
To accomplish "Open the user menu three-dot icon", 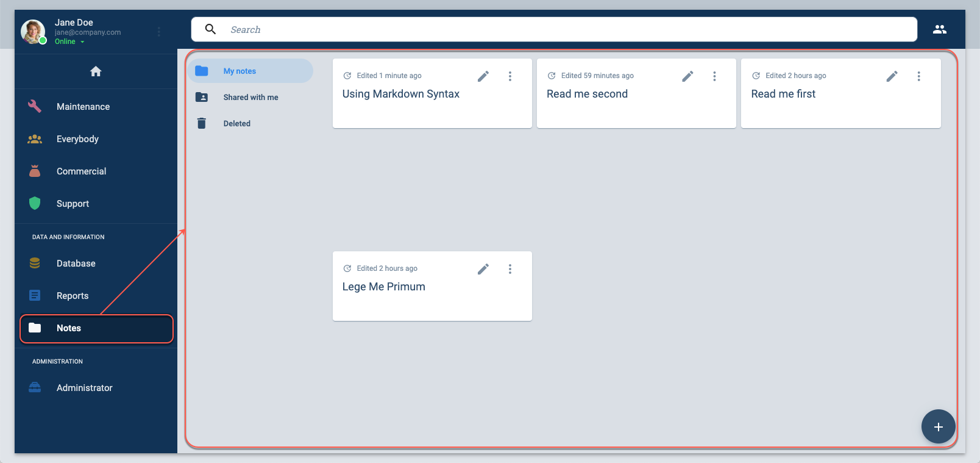I will [x=159, y=32].
